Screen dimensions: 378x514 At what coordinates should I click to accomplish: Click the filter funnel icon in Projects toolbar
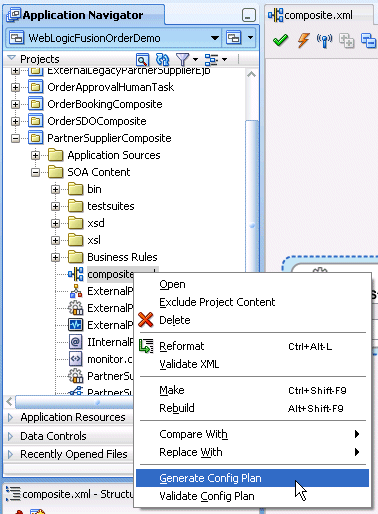[183, 60]
